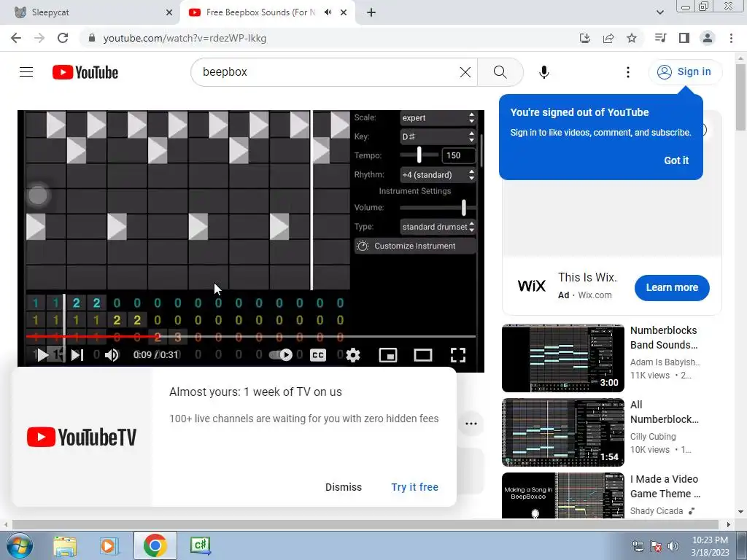The image size is (747, 560).
Task: View site information lock icon
Action: coord(92,38)
